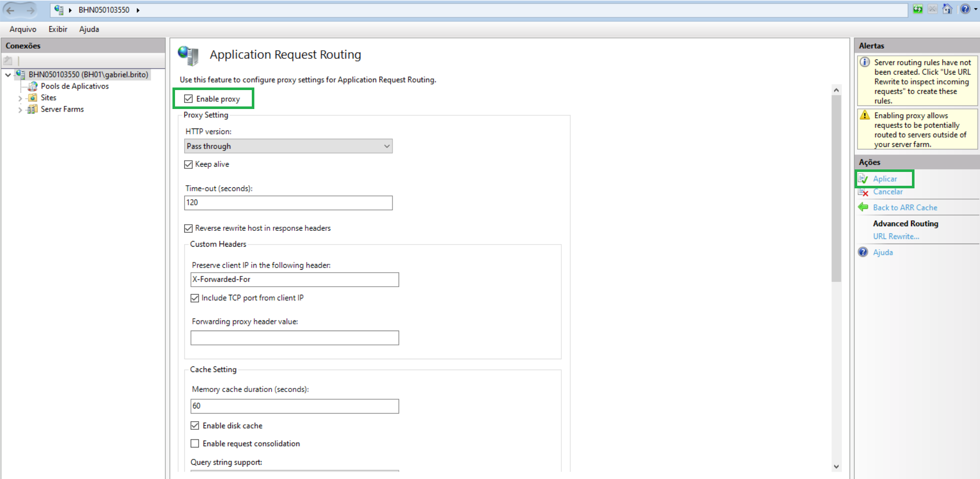Click the Aplicar apply icon

[863, 179]
